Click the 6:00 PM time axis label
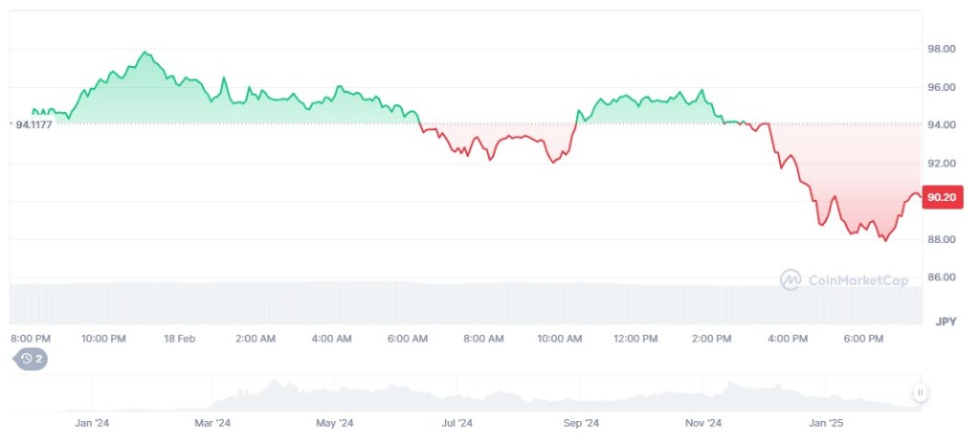This screenshot has height=443, width=980. click(864, 339)
